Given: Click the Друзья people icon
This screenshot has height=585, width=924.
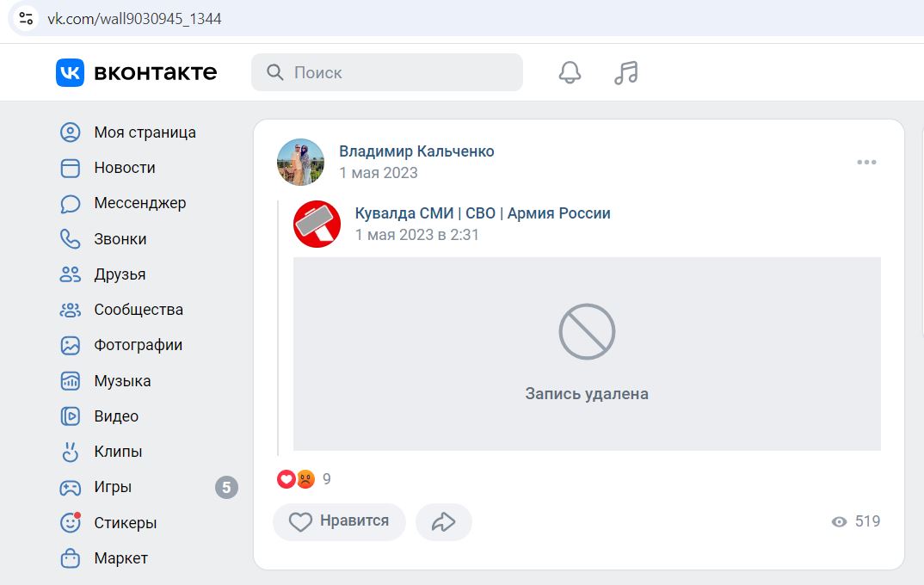Looking at the screenshot, I should click(71, 274).
